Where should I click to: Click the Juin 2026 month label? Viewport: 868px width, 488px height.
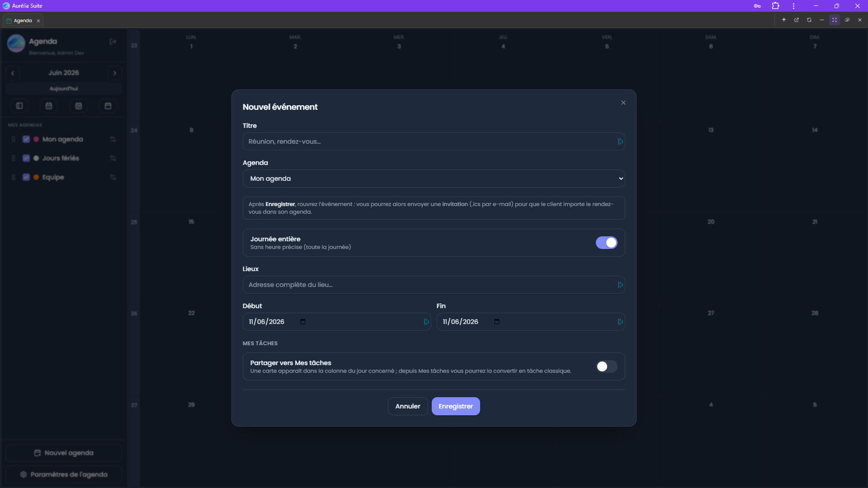[x=64, y=73]
